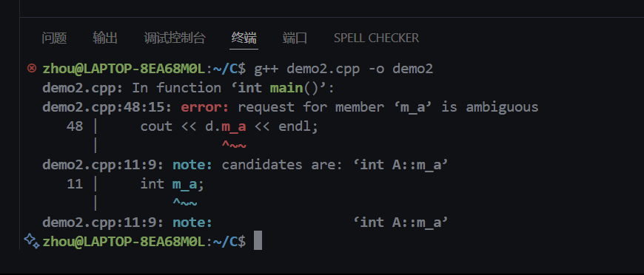This screenshot has width=644, height=275.
Task: Click the g++ demo2.cpp -o demo2 command text
Action: pos(343,69)
